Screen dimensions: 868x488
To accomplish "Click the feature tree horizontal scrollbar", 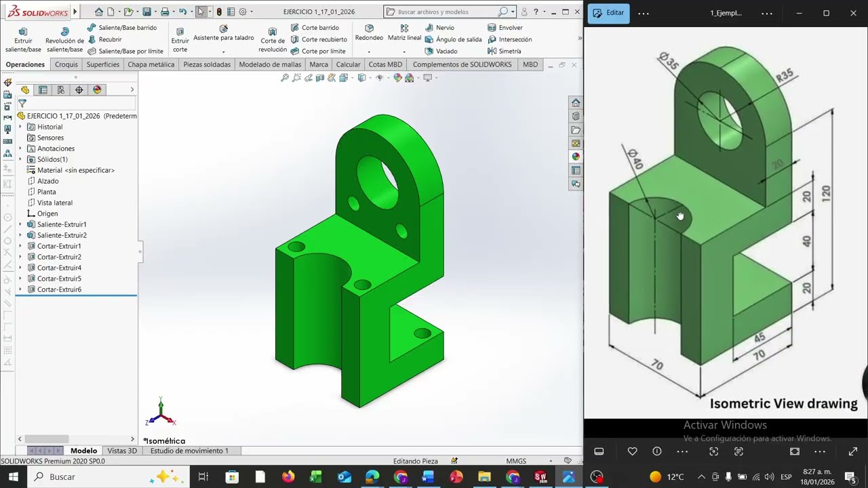I will [47, 439].
